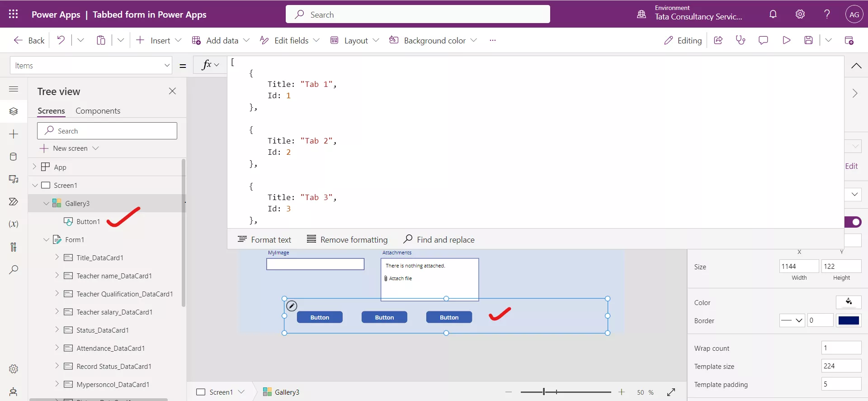
Task: Open the Background color menu
Action: [x=433, y=40]
